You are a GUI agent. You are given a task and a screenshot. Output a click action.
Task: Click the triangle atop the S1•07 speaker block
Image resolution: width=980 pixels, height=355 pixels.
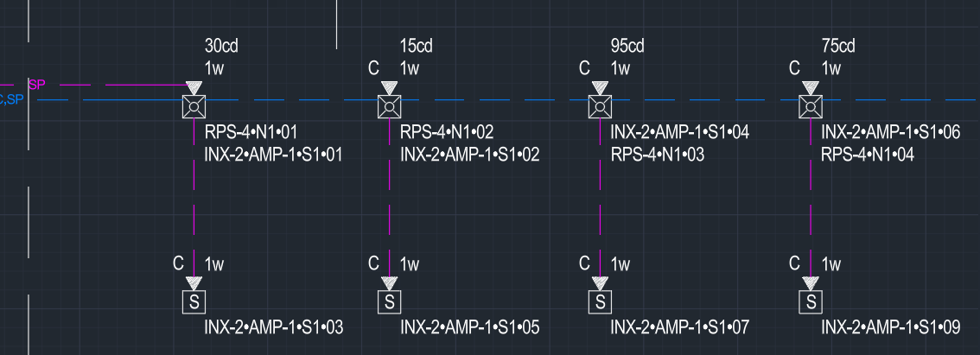(600, 284)
